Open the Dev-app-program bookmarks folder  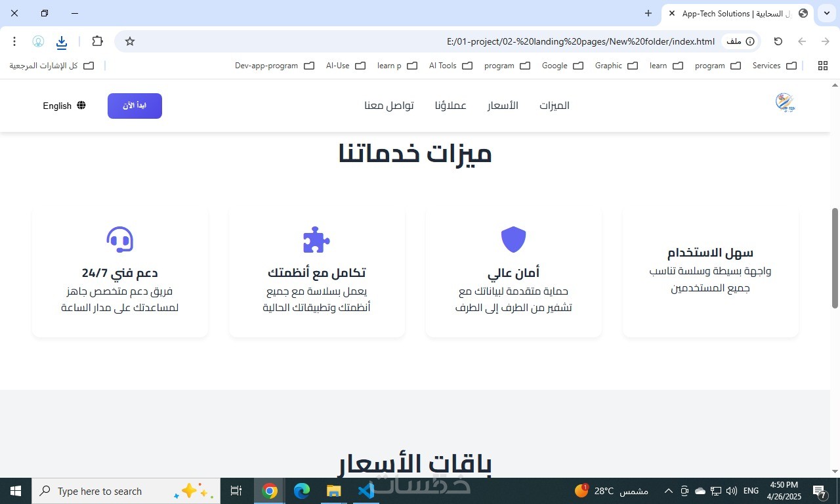pos(274,66)
